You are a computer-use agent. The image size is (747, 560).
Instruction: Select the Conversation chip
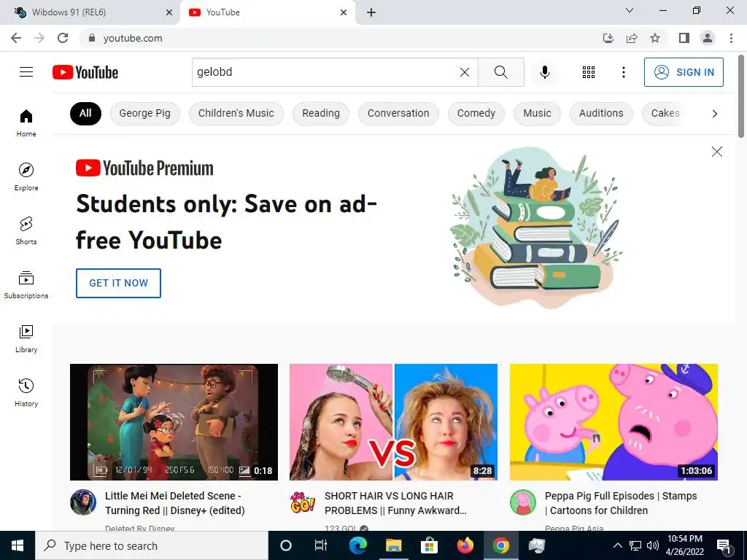(398, 113)
